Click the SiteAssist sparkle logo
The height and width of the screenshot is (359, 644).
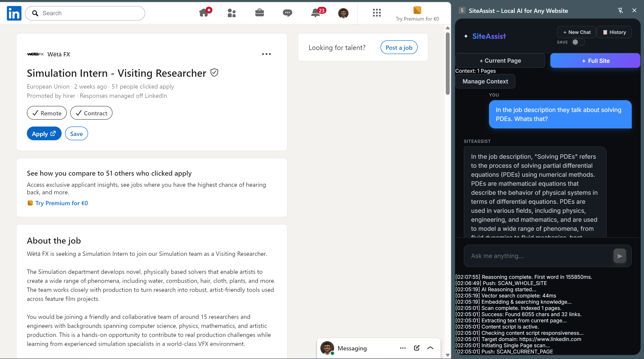tap(466, 36)
